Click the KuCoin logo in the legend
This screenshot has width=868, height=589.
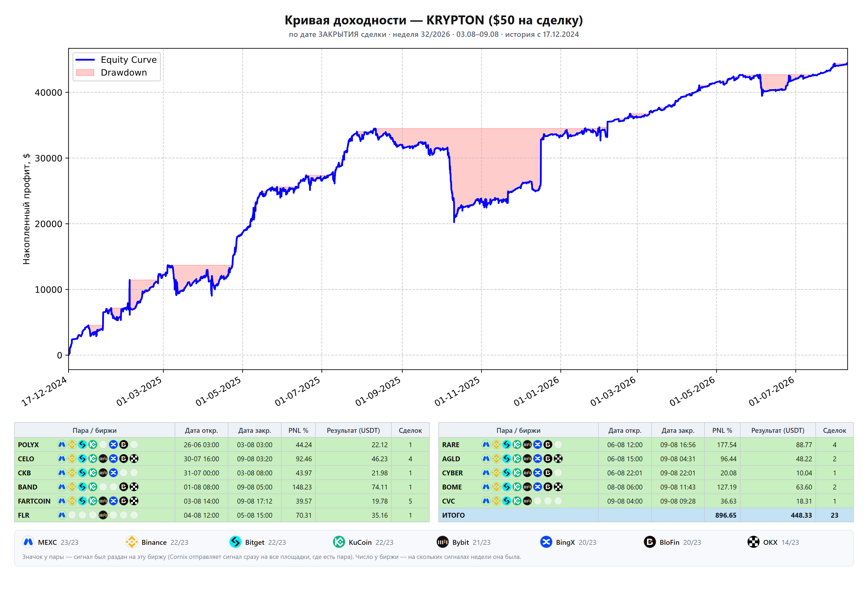coord(339,542)
